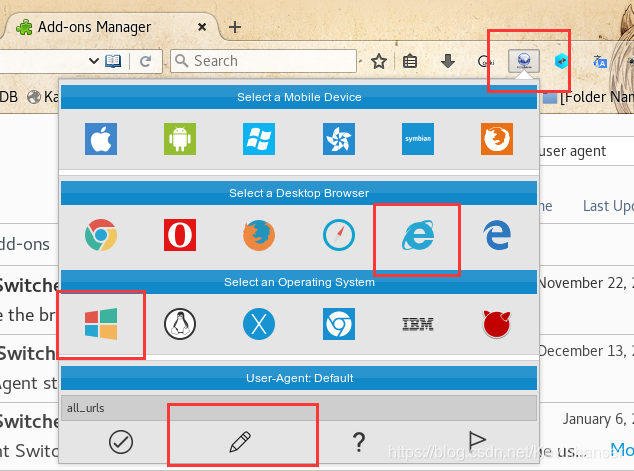Select the Symbian mobile device

click(x=418, y=139)
